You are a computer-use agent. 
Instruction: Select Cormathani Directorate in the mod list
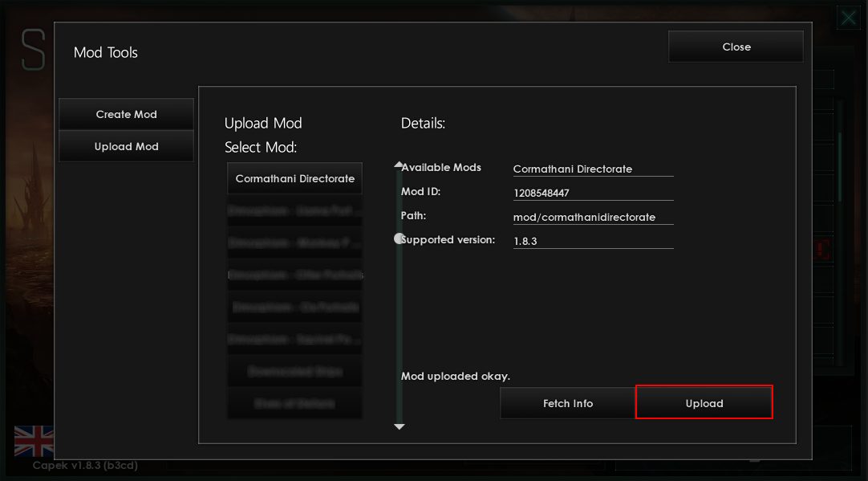pyautogui.click(x=294, y=178)
